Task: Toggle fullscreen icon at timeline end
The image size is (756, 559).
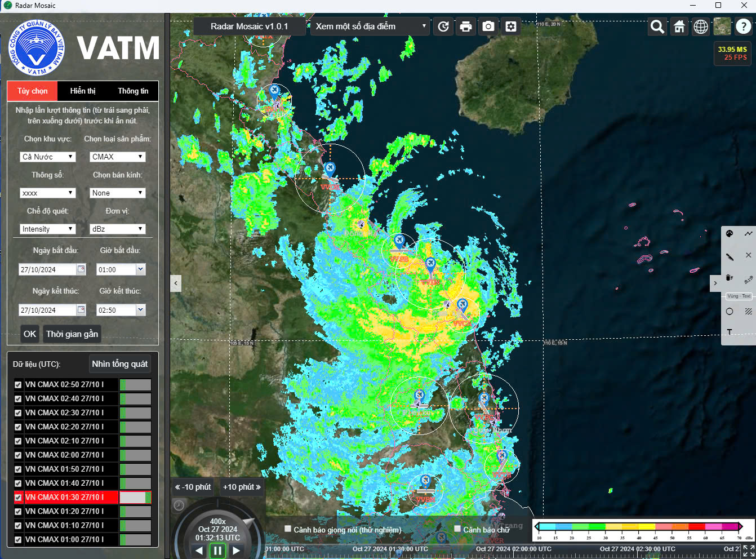Action: click(x=749, y=551)
